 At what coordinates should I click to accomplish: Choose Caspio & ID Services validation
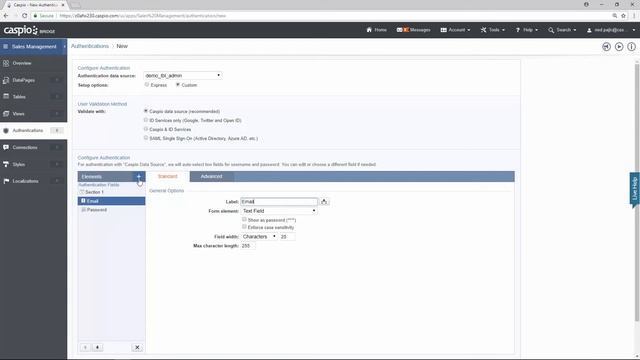pyautogui.click(x=146, y=129)
